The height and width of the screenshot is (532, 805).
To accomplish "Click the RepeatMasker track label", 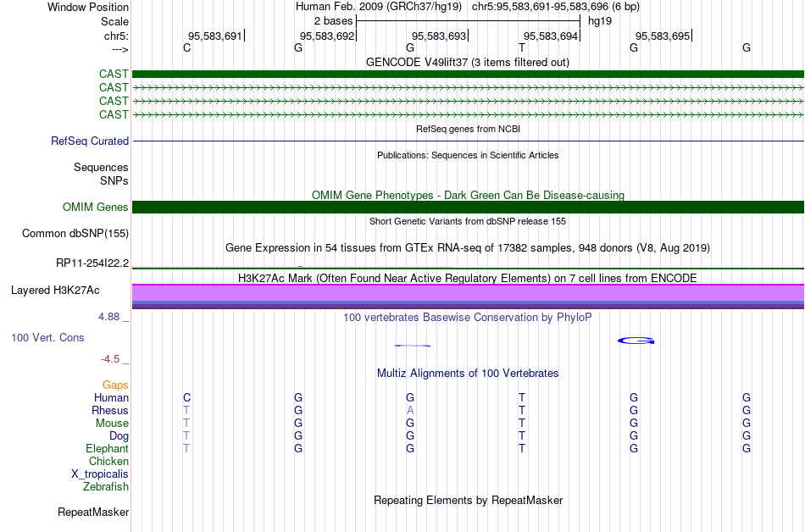I will point(93,512).
